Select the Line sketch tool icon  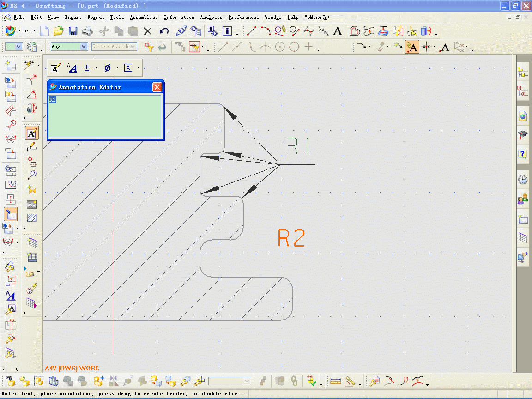(x=251, y=31)
